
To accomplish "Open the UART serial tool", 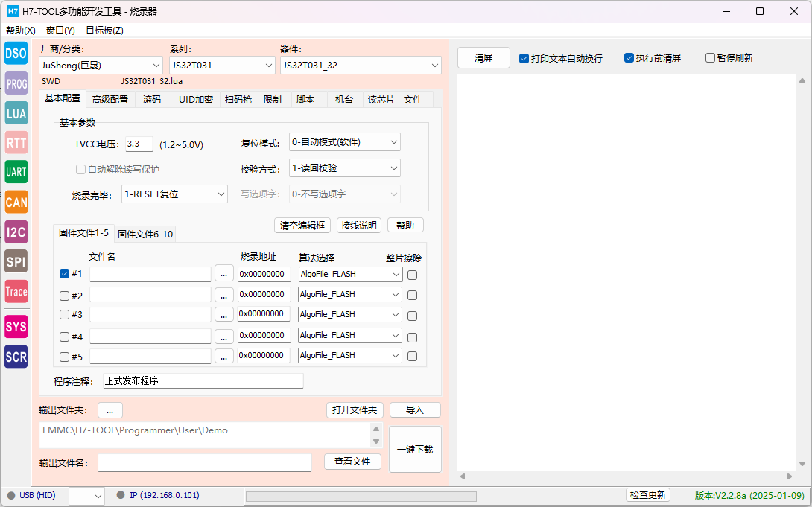I will pos(16,172).
